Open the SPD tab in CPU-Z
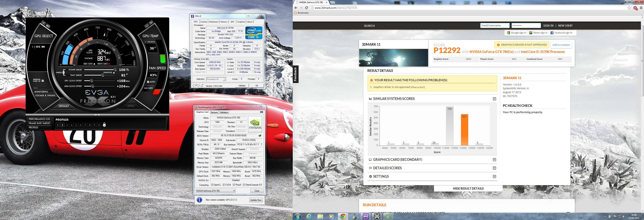 232,22
